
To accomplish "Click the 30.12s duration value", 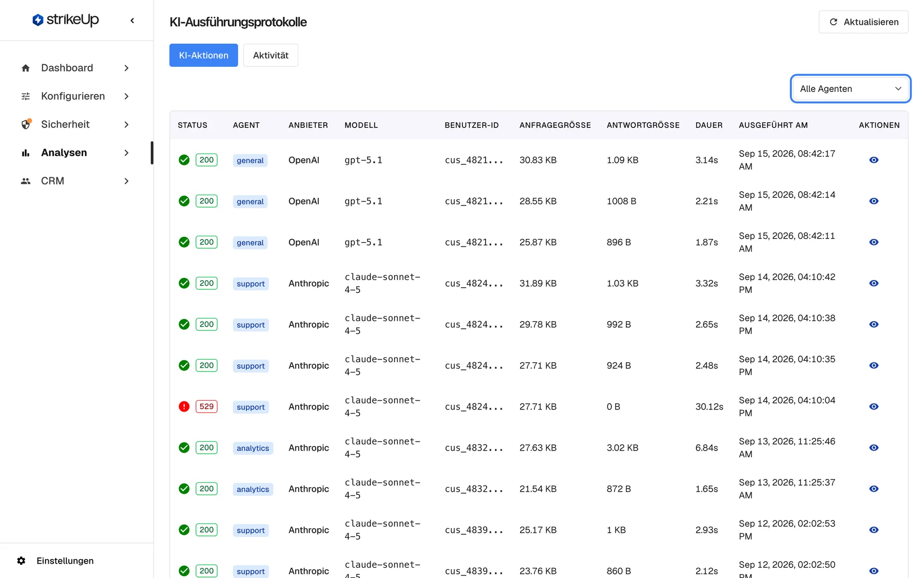I will pyautogui.click(x=709, y=406).
